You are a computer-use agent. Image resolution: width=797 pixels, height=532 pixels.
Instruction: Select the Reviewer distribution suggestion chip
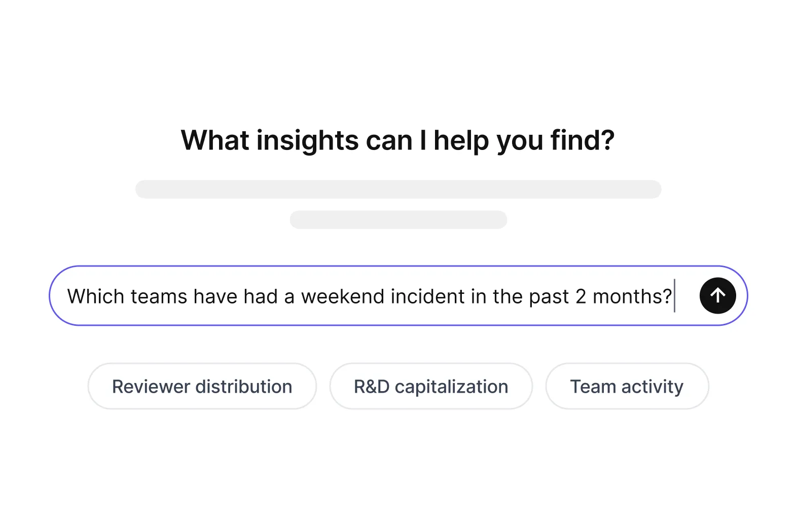tap(202, 386)
